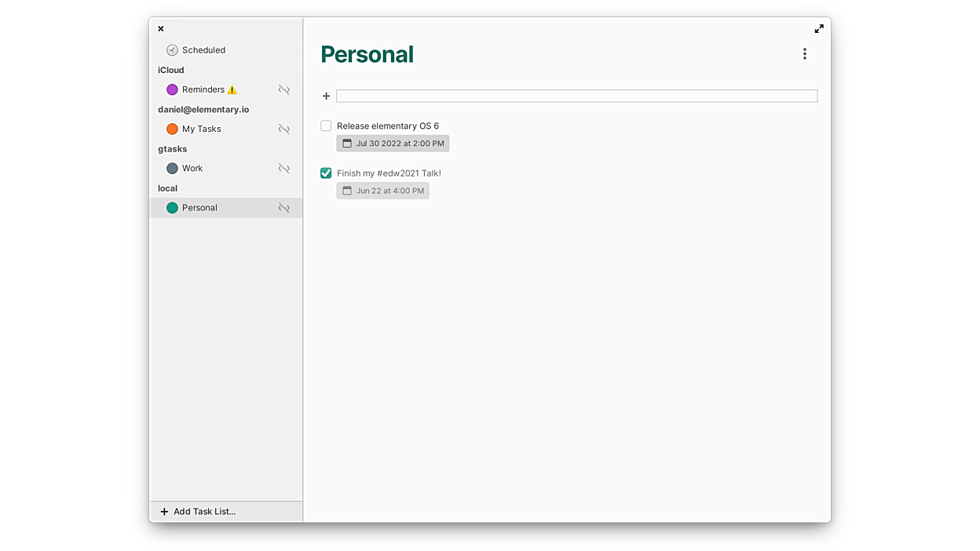Click the offline sync icon beside My Tasks

pos(284,129)
